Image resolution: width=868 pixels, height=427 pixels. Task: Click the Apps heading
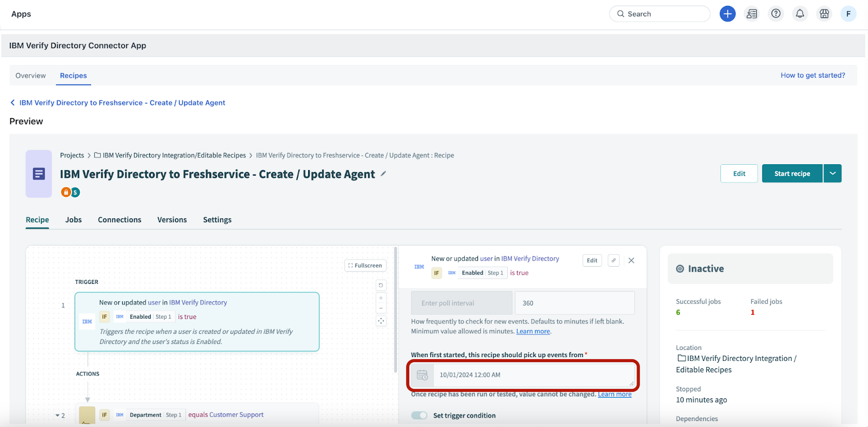point(21,14)
